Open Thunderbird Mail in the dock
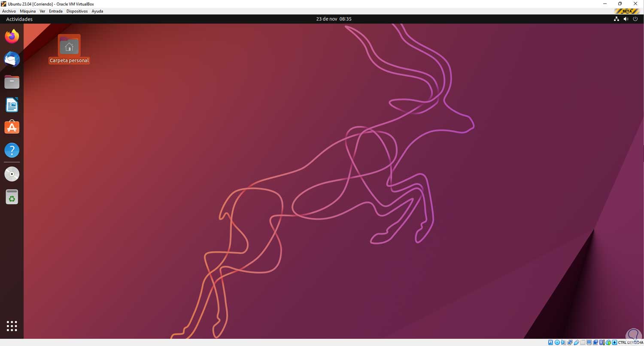 [12, 59]
